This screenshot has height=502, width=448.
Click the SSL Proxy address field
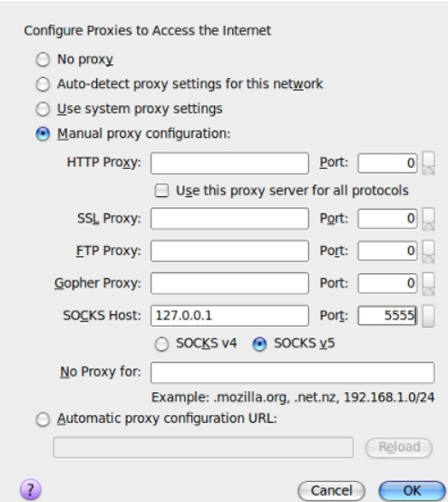(229, 219)
